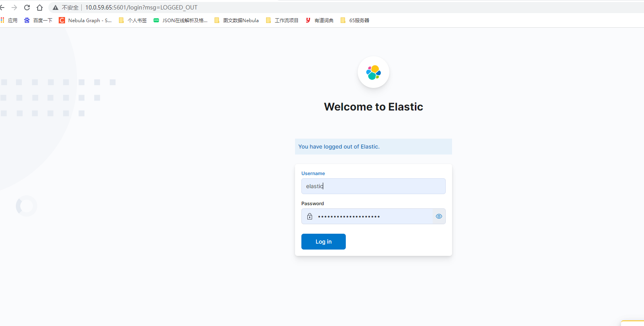The width and height of the screenshot is (644, 326).
Task: Click the not-secure warning triangle icon
Action: click(56, 8)
